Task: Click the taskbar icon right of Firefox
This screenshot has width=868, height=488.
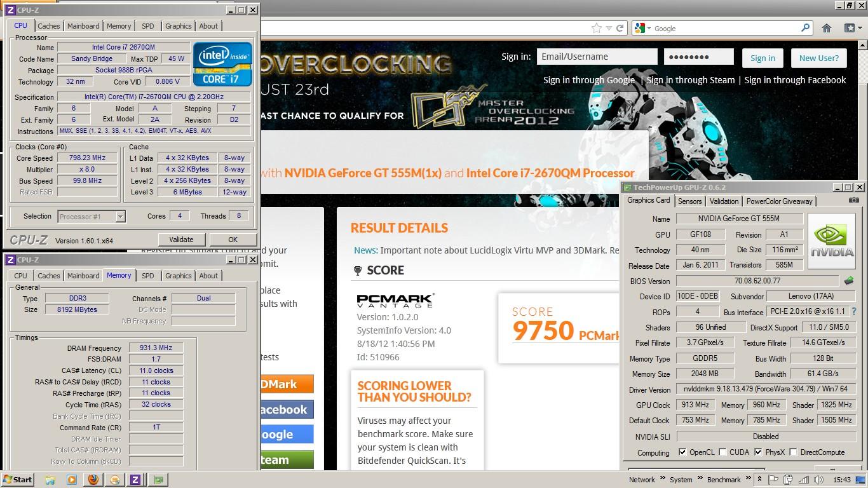Action: point(115,480)
